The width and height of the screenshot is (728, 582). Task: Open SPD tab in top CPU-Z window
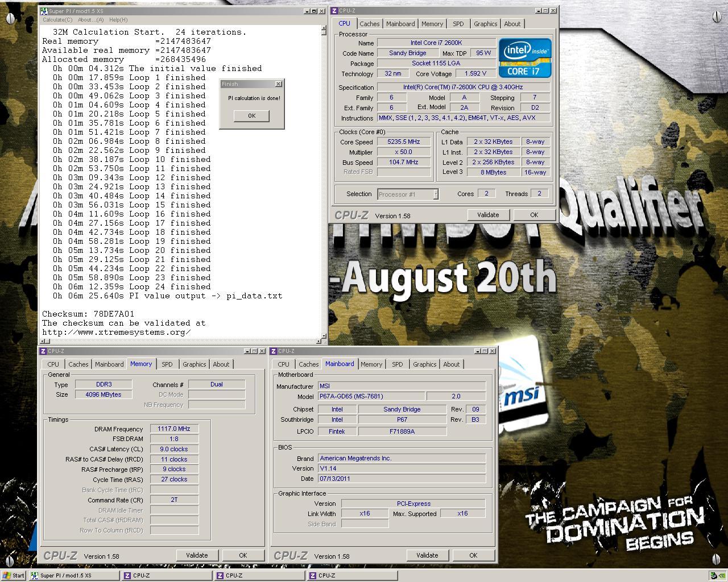[458, 24]
